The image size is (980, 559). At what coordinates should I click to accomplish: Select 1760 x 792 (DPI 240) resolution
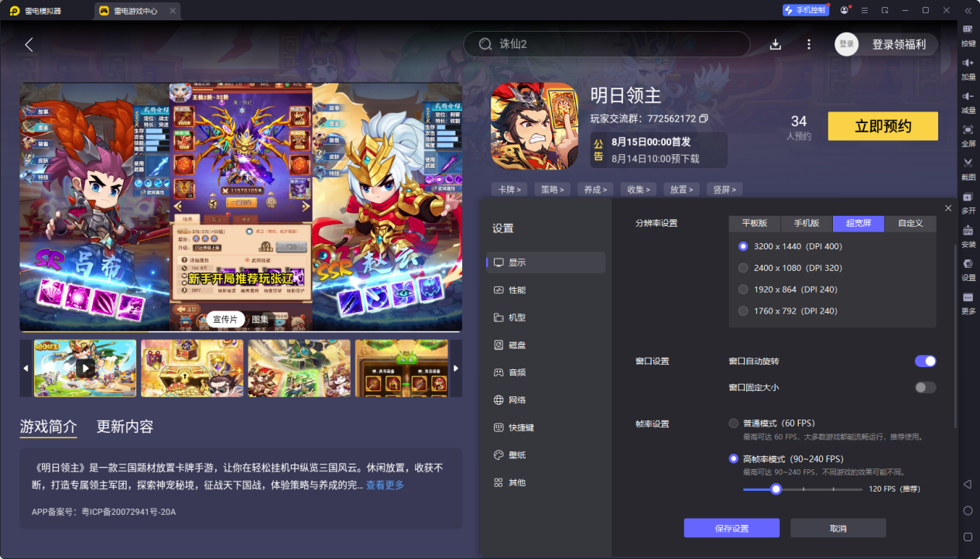point(743,311)
